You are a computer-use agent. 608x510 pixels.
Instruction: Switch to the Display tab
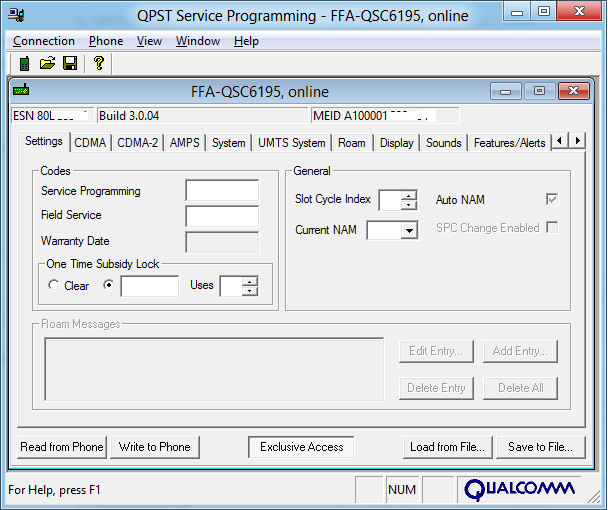(x=397, y=143)
